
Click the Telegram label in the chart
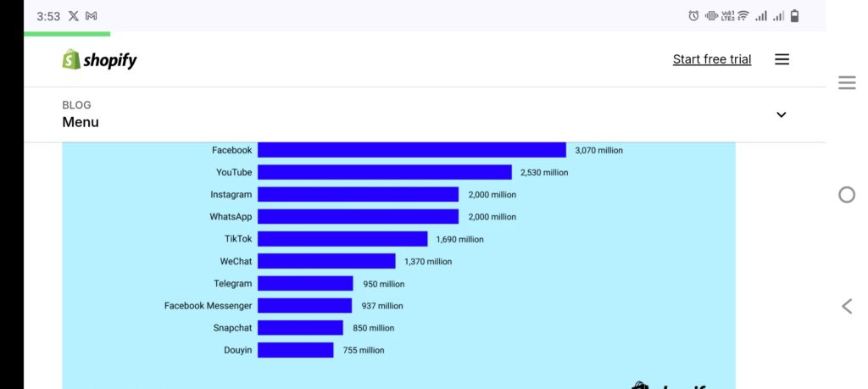pyautogui.click(x=233, y=283)
